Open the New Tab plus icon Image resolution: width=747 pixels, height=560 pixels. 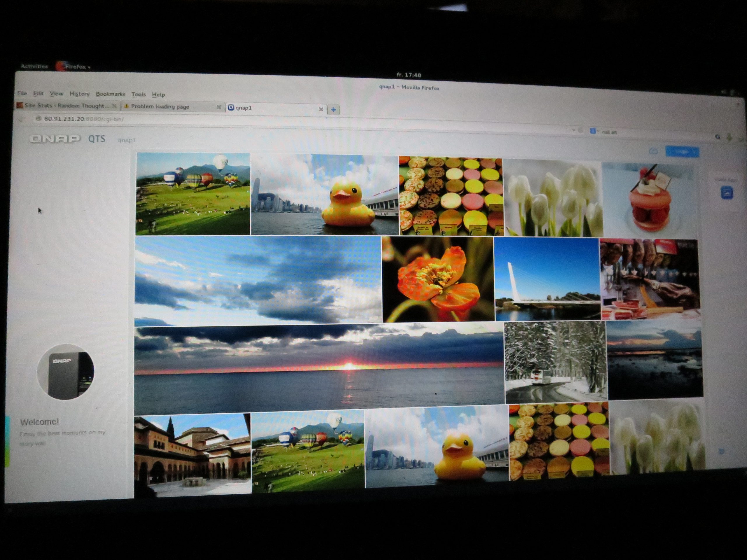click(333, 110)
